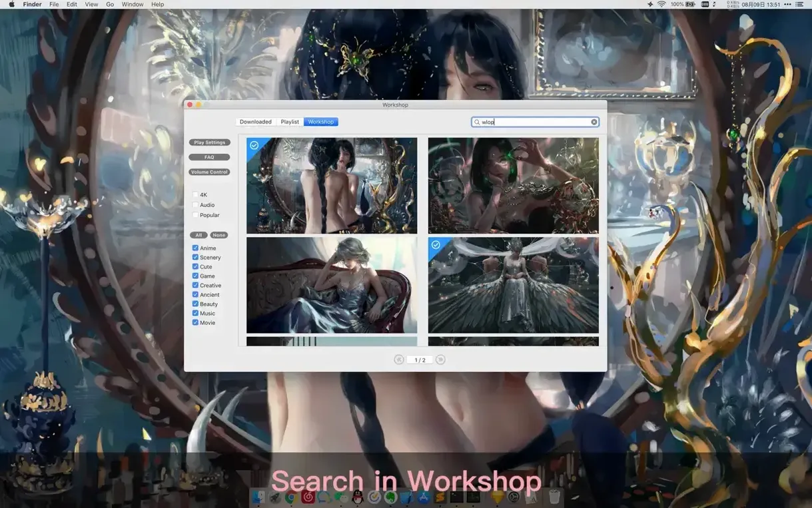The width and height of the screenshot is (812, 508).
Task: Uncheck the Beauty category
Action: click(x=195, y=304)
